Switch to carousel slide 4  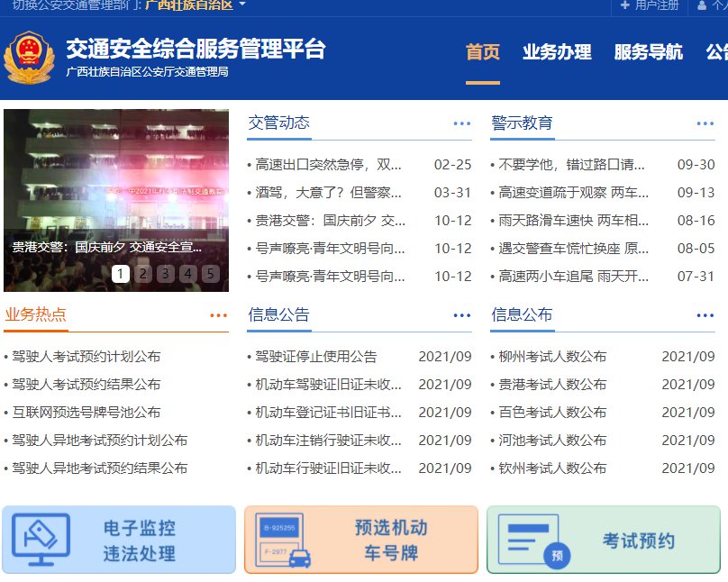188,274
